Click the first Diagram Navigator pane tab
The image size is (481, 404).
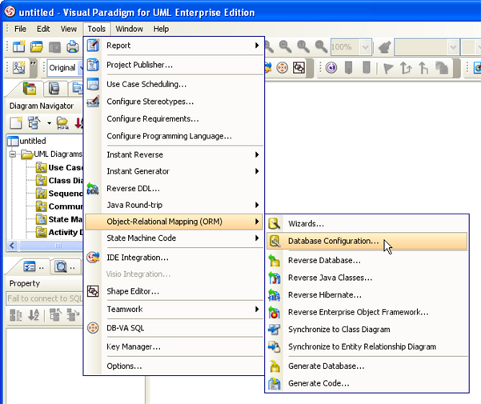click(29, 89)
